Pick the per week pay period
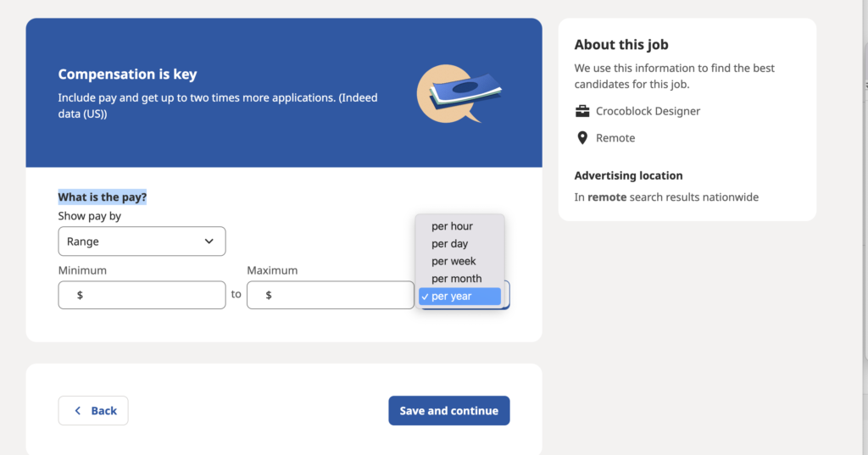Screen dimensions: 868x455 [x=453, y=261]
